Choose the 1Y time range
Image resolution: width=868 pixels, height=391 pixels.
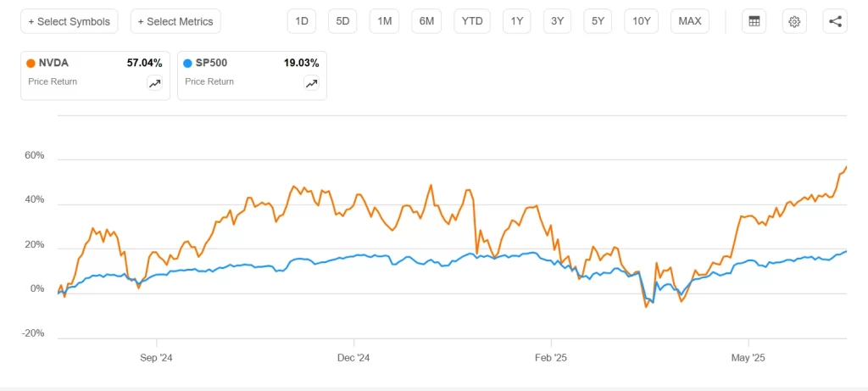tap(516, 21)
